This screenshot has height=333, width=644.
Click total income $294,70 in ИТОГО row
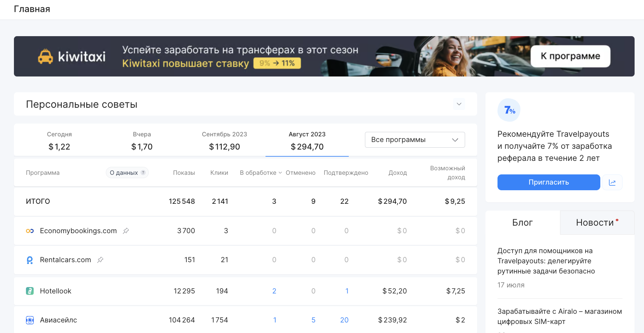tap(392, 202)
